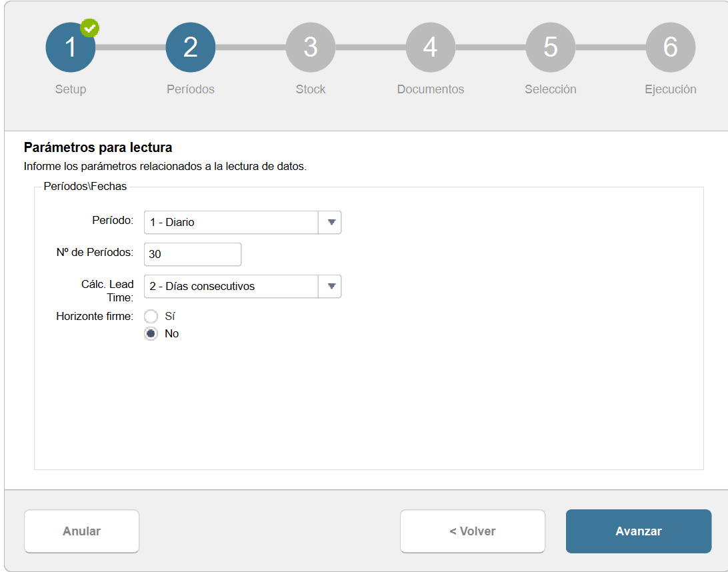Click the Documentos step label

tap(431, 89)
